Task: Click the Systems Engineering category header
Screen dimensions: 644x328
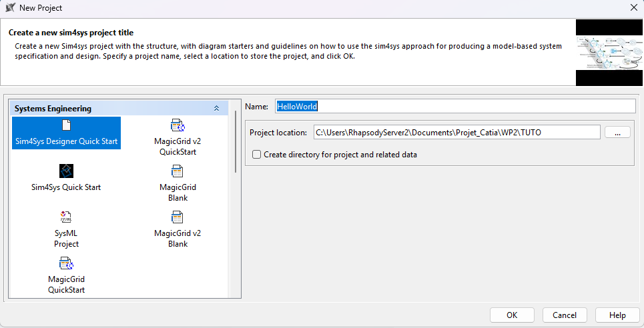Action: click(x=119, y=109)
